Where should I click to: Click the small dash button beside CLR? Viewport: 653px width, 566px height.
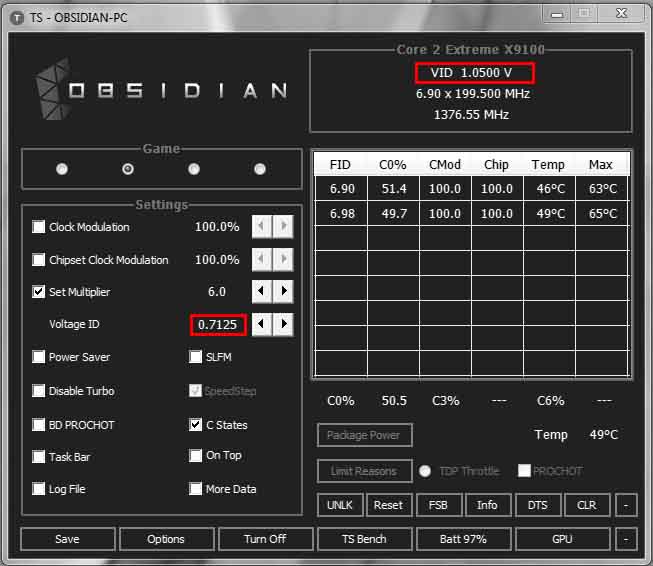coord(626,505)
